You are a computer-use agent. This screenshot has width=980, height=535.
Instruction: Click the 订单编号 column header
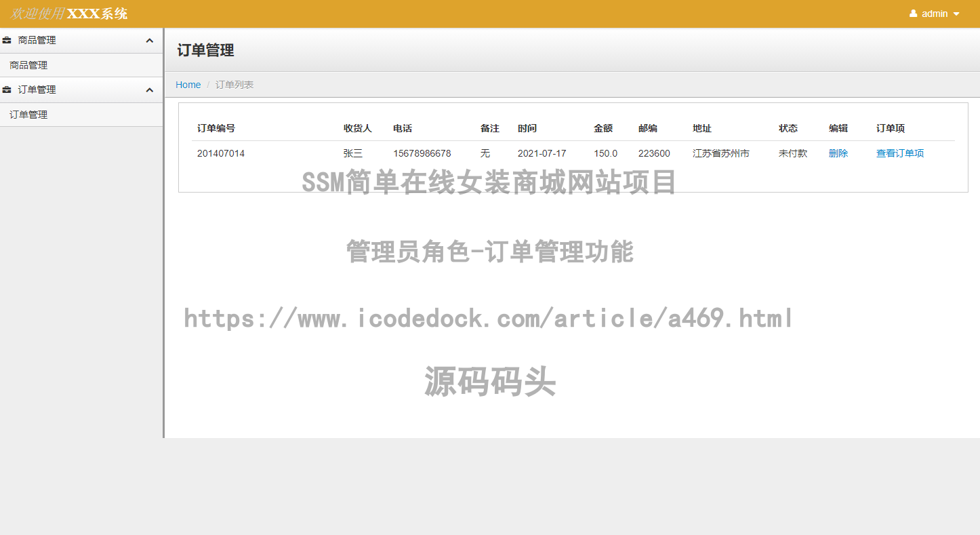[x=216, y=127]
